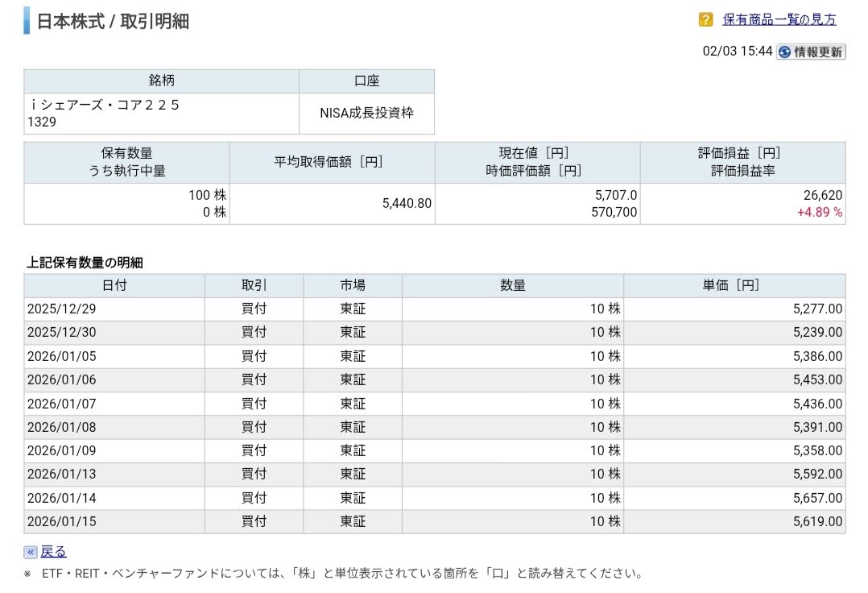Click the « back arrow icon
Viewport: 868px width, 593px height.
pos(31,552)
